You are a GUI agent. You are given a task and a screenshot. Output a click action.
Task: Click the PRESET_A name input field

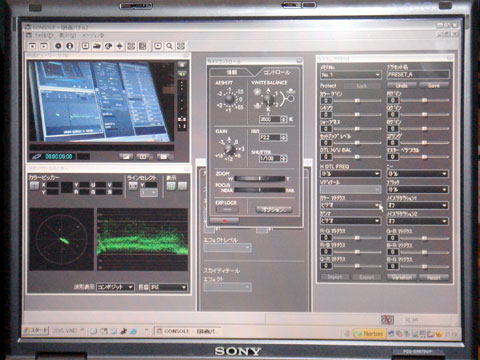(x=418, y=75)
